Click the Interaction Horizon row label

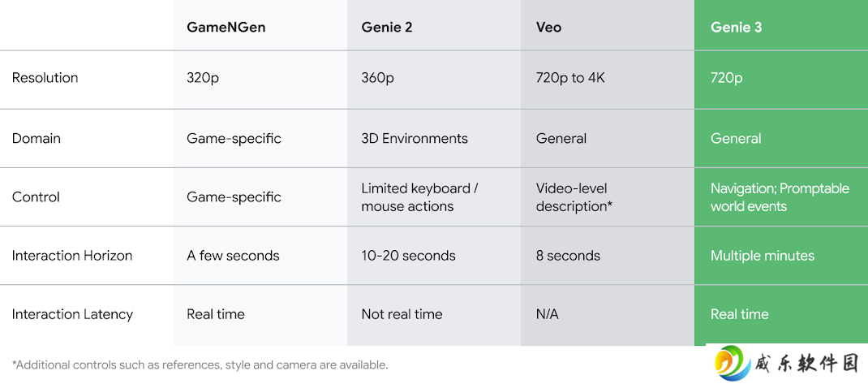click(x=72, y=256)
